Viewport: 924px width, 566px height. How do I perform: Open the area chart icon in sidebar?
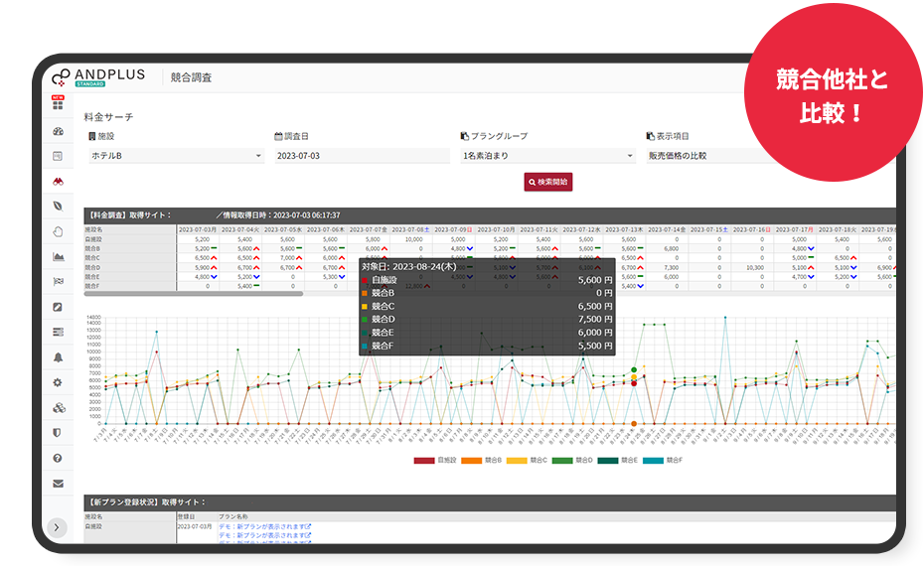click(58, 256)
